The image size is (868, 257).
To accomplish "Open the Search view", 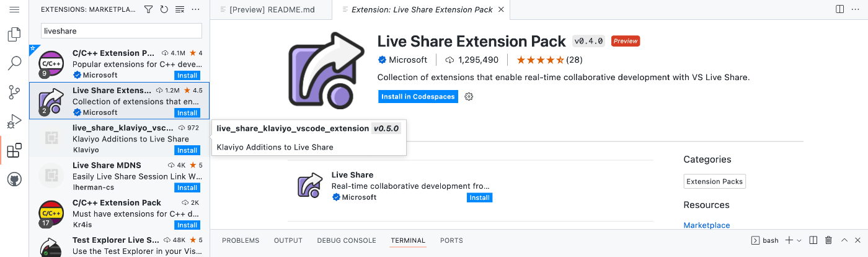I will click(14, 63).
